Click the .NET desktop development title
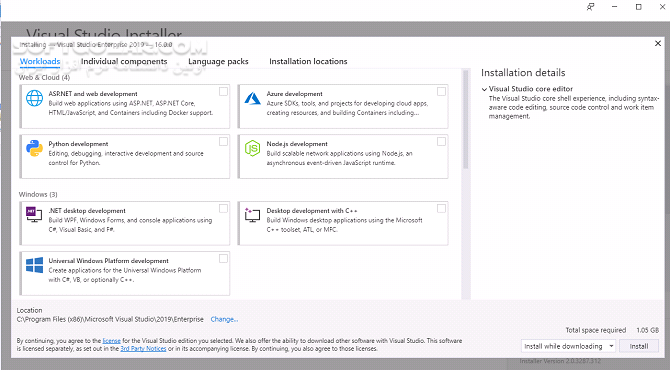670x370 pixels. (x=87, y=211)
